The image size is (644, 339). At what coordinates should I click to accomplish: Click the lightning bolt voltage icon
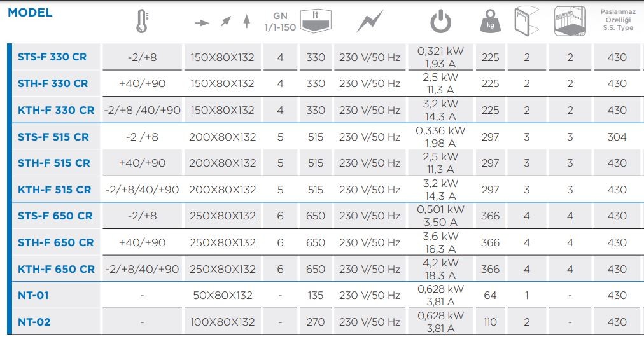click(x=369, y=22)
